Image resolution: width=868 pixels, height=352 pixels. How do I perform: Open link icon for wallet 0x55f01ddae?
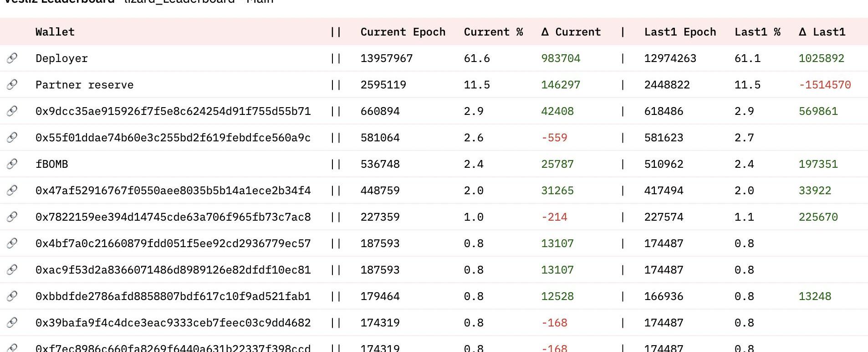12,137
